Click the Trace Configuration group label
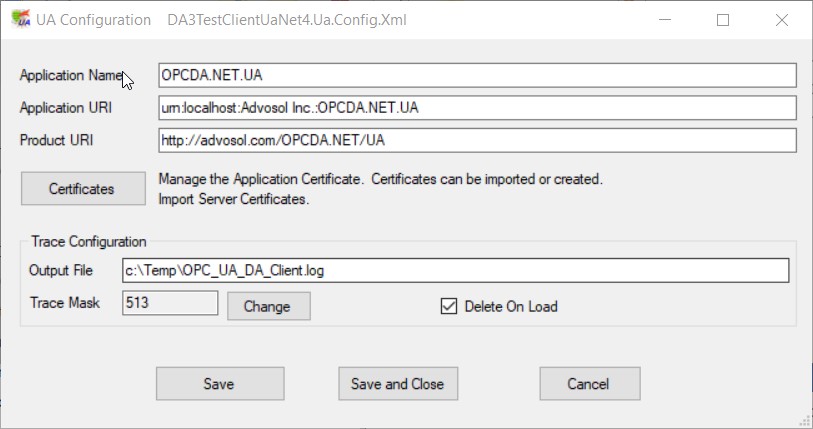This screenshot has width=813, height=429. 89,242
